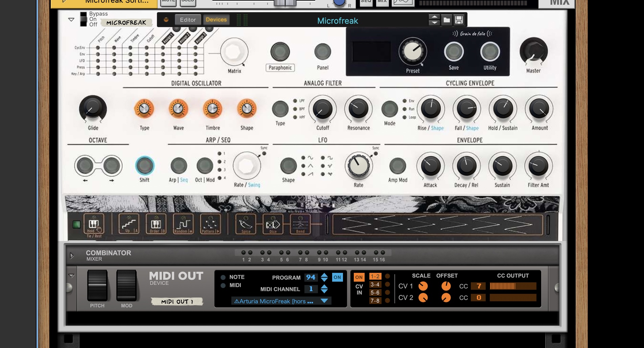Image resolution: width=644 pixels, height=348 pixels.
Task: Shift octave down with left arrow button
Action: pos(85,166)
